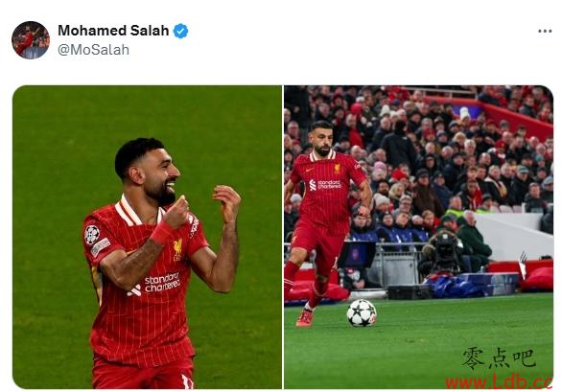Click the pitchside camera operator in right photo
Image resolution: width=562 pixels, height=392 pixels.
(444, 253)
